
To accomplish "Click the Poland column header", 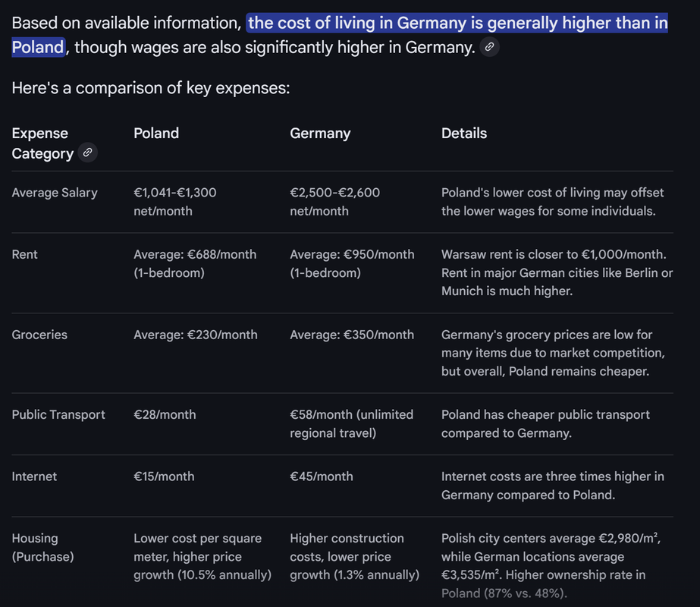I will coord(156,134).
